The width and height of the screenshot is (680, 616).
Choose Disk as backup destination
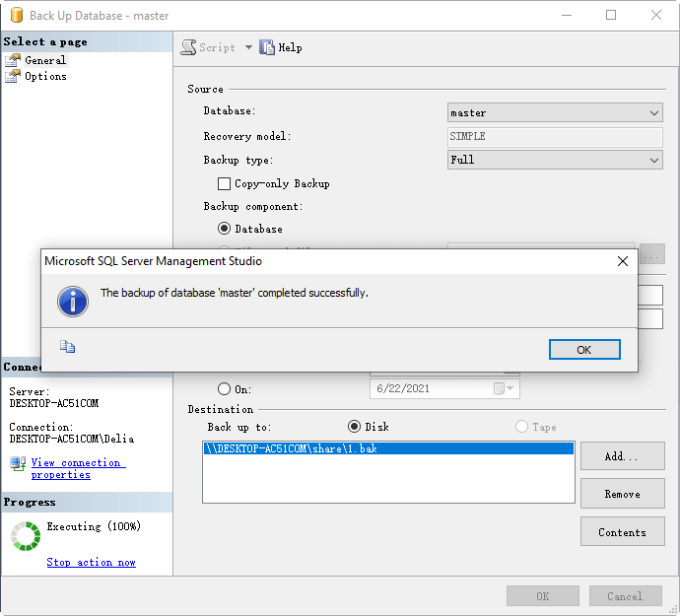click(354, 427)
